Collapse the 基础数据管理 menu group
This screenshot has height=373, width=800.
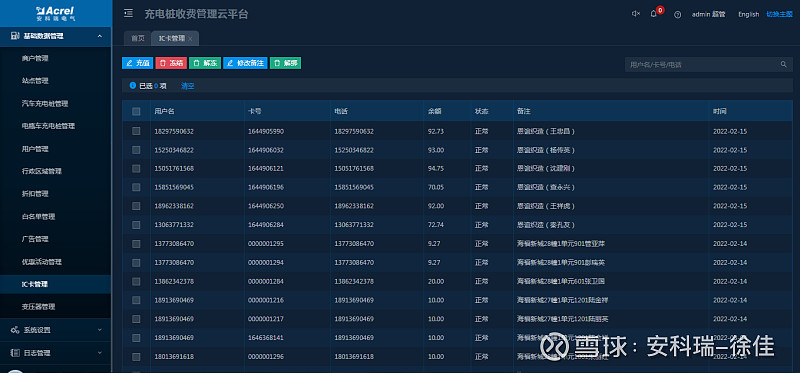[55, 36]
